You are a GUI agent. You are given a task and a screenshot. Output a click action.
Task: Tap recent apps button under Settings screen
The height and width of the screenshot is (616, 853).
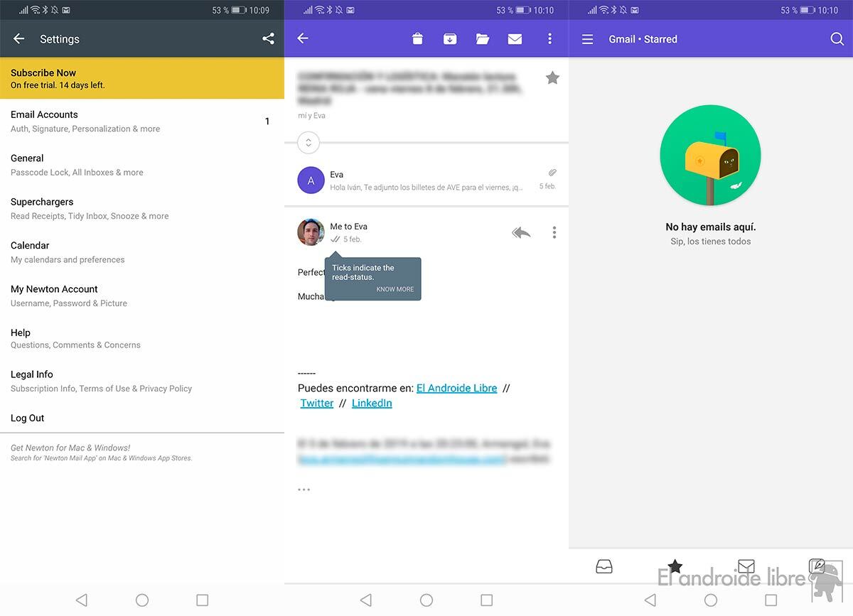(203, 600)
